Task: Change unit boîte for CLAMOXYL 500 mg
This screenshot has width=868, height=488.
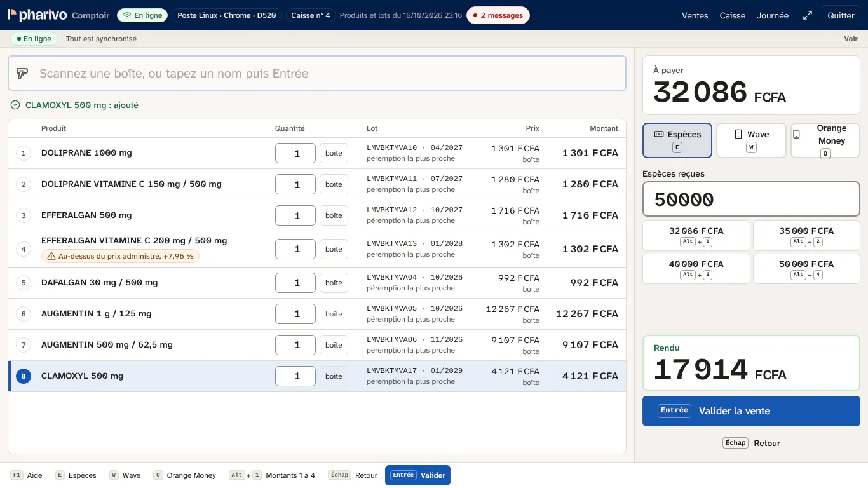Action: [x=334, y=376]
